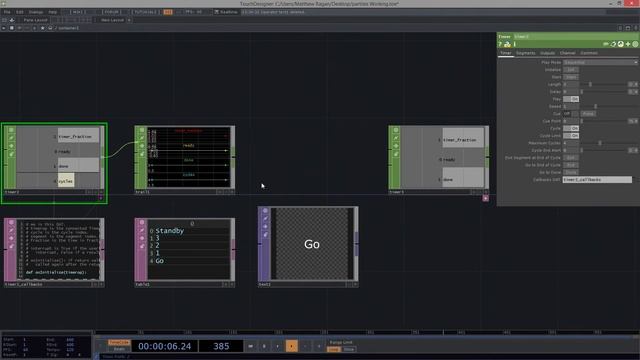Toggle viewer active flag on table1 DAT
The image size is (640, 360).
142,222
